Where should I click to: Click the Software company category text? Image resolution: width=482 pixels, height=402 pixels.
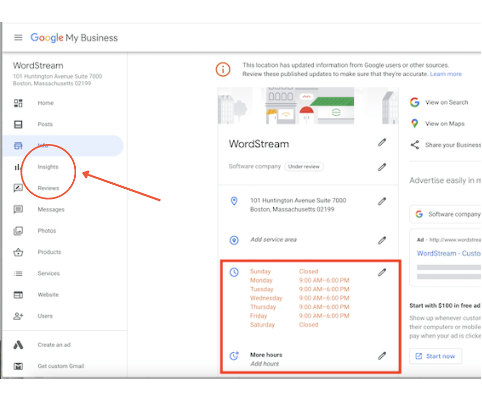tap(255, 166)
